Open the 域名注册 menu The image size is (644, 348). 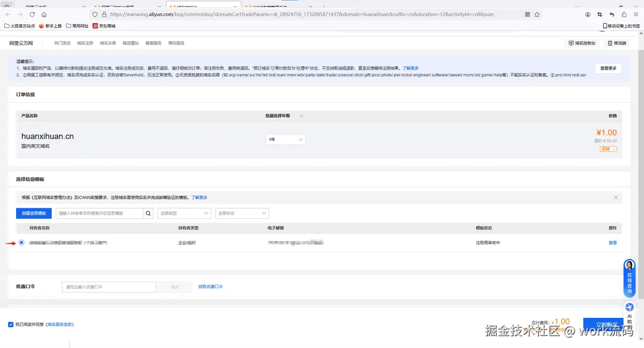click(x=85, y=43)
